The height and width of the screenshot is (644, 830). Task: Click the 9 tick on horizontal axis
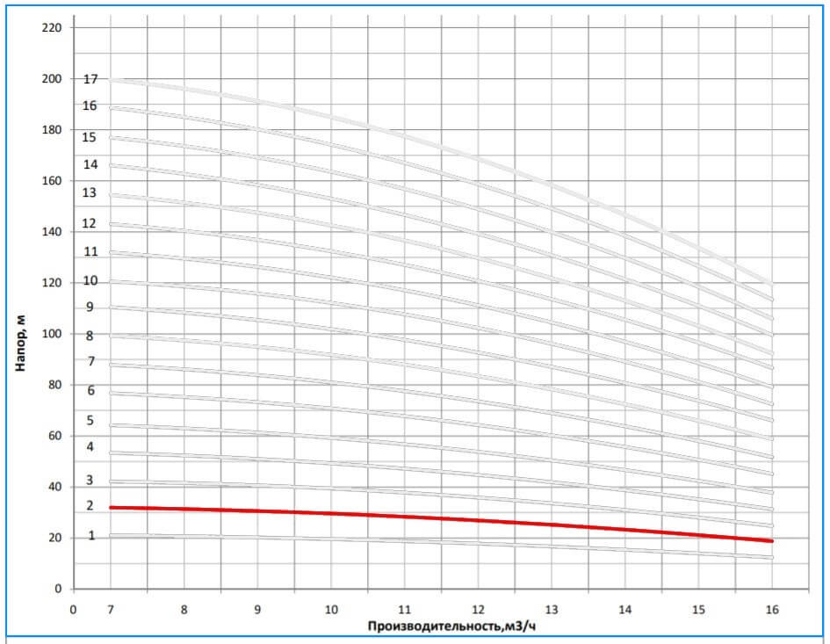[257, 609]
